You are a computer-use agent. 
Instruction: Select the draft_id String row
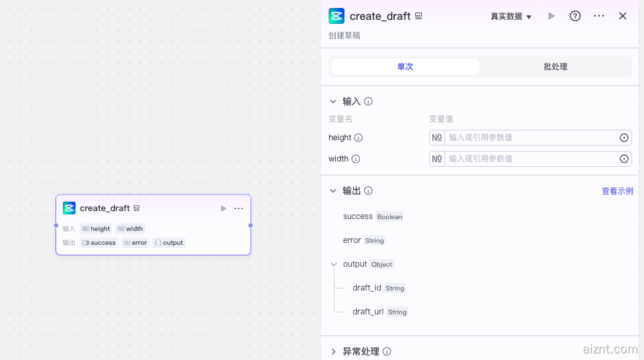pyautogui.click(x=379, y=288)
